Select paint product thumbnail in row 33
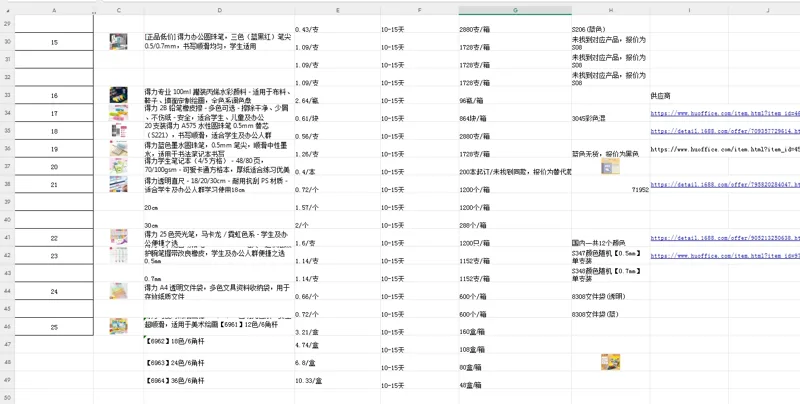Screen dimensions: 800x404 tap(118, 95)
